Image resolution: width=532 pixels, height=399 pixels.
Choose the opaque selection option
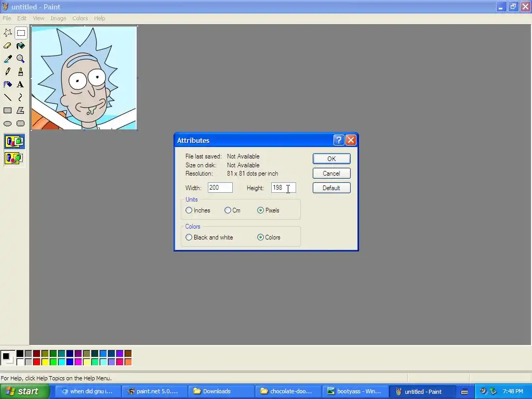tap(14, 141)
